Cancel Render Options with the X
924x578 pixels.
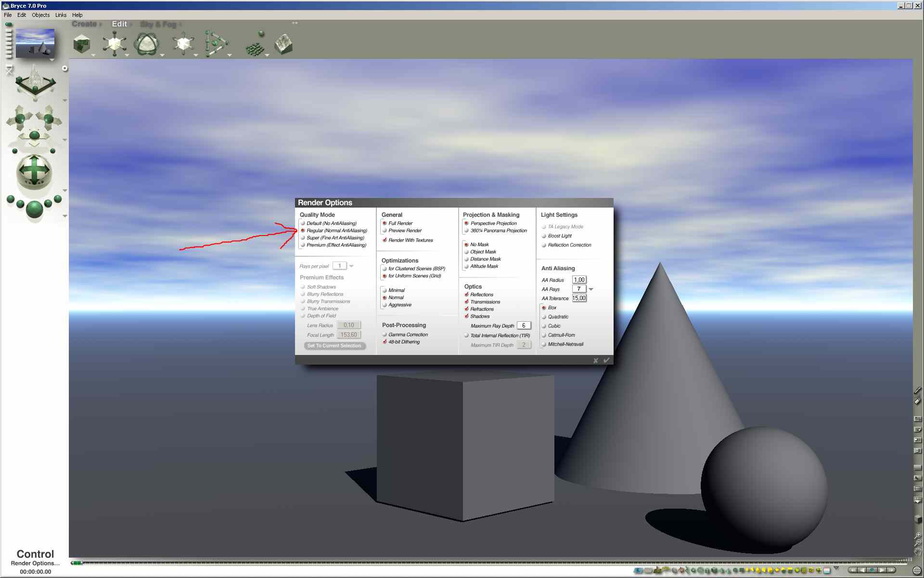coord(596,360)
